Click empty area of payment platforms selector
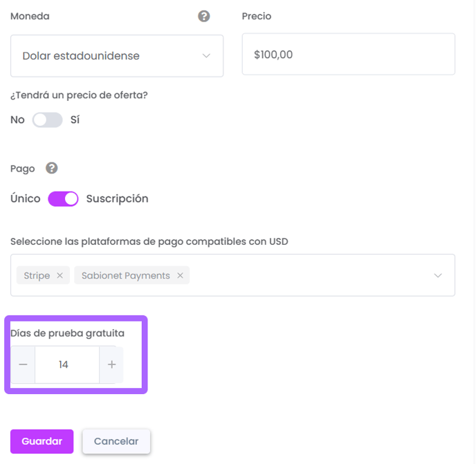 coord(310,275)
